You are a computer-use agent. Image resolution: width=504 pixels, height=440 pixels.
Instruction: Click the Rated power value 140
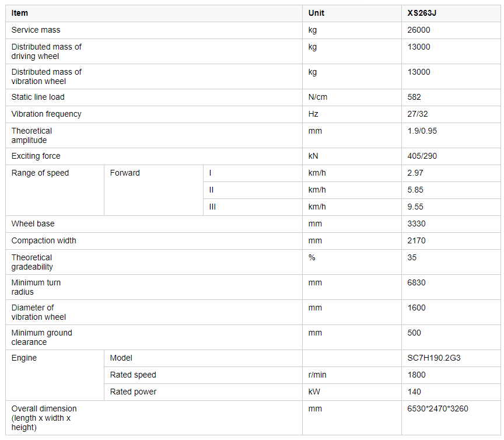click(414, 392)
